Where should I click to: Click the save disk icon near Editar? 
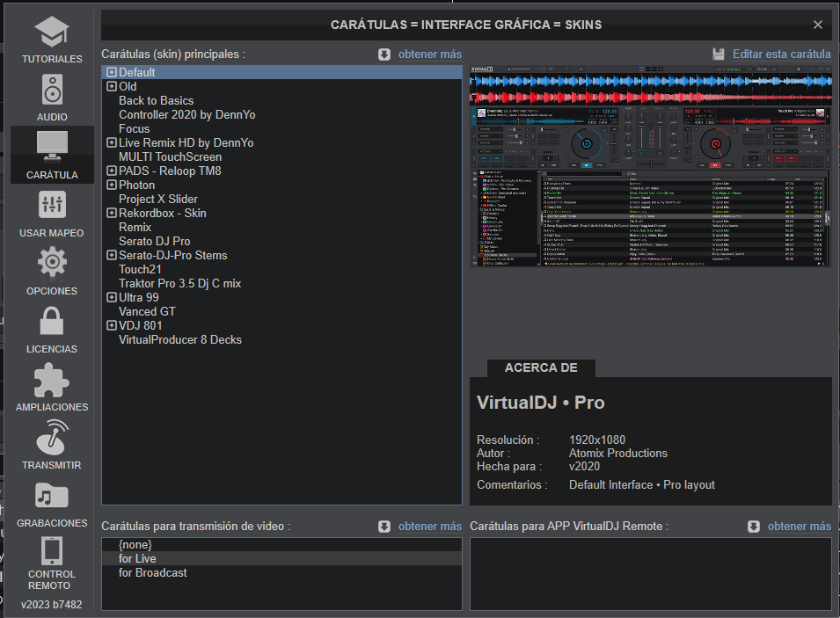[719, 55]
